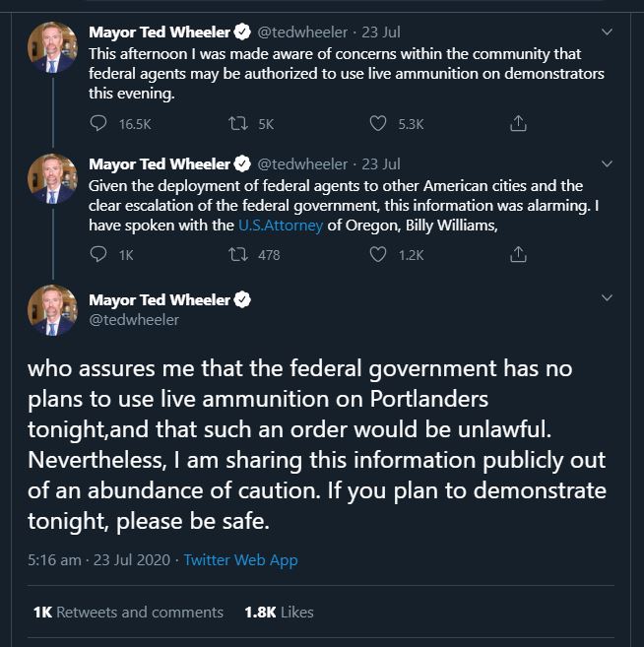The image size is (644, 647).
Task: Open the second tweet's profile avatar
Action: click(52, 178)
